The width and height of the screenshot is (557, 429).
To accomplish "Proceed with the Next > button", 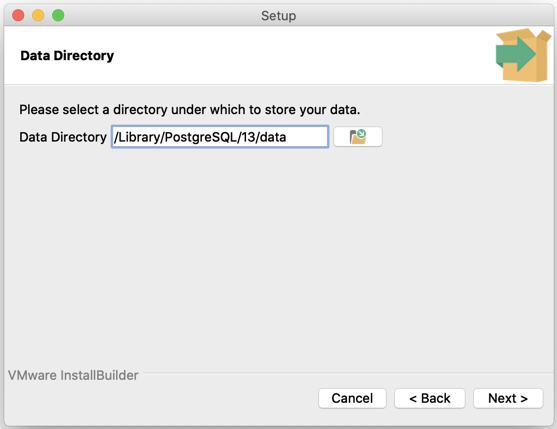I will [508, 398].
